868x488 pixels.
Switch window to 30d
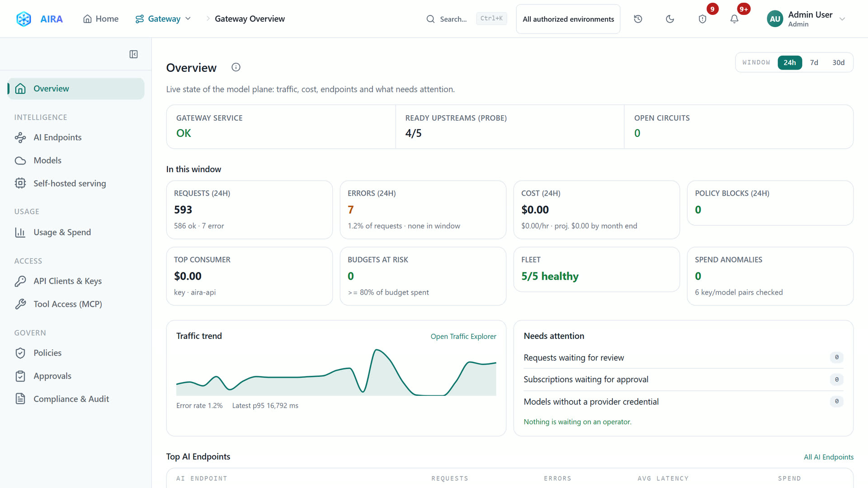(839, 62)
